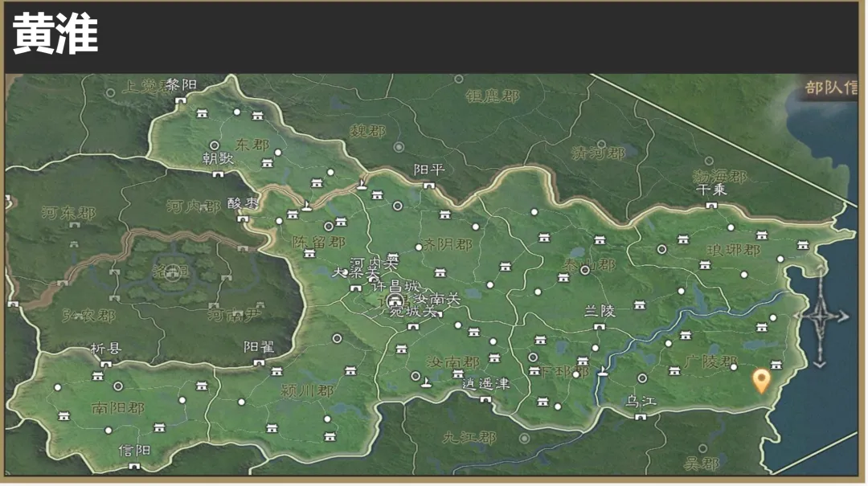This screenshot has width=868, height=486.
Task: Select the gate icon under 黎阳
Action: click(x=181, y=100)
